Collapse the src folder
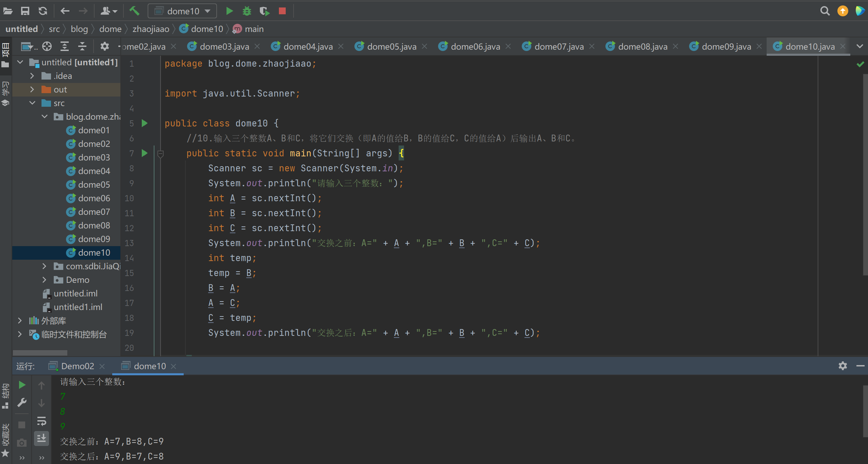 (x=32, y=103)
